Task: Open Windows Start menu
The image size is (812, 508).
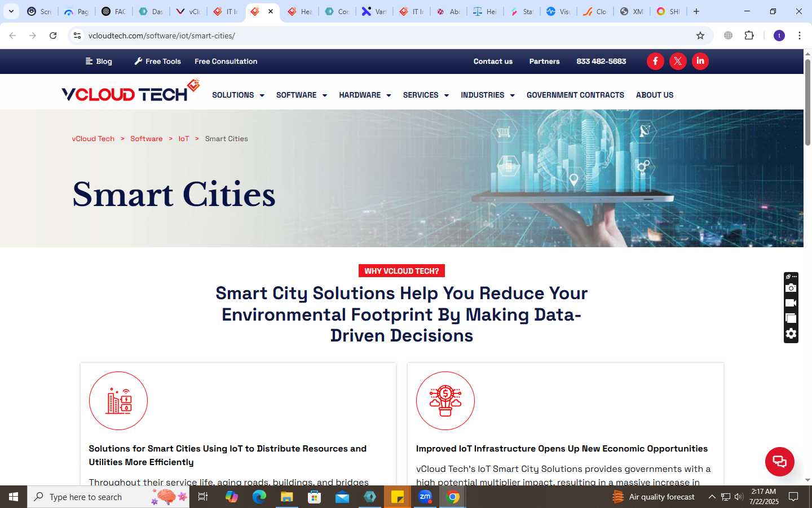Action: coord(14,497)
